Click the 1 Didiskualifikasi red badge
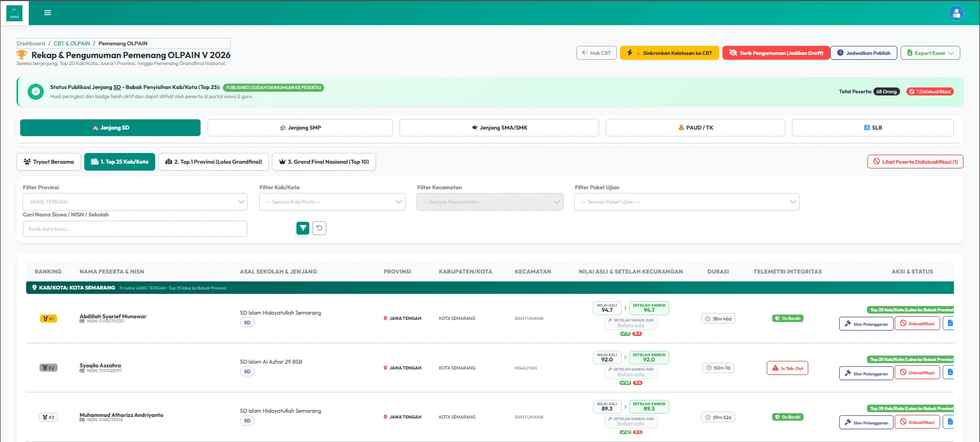 point(930,92)
